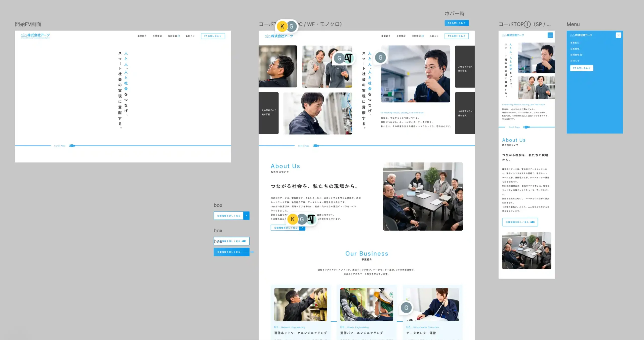Viewport: 644px width, 340px height.
Task: Click the white 株式会社アーツ logo in the Menu frame
Action: pos(581,35)
